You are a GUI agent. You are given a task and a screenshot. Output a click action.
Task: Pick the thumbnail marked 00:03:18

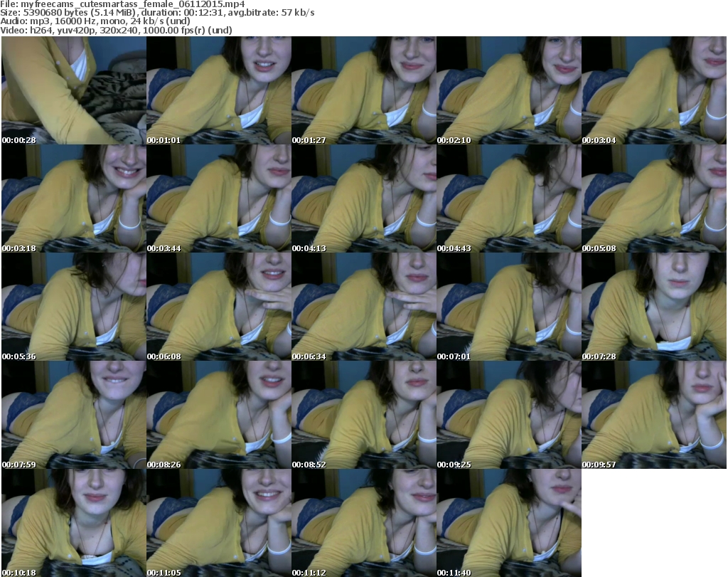(x=74, y=198)
